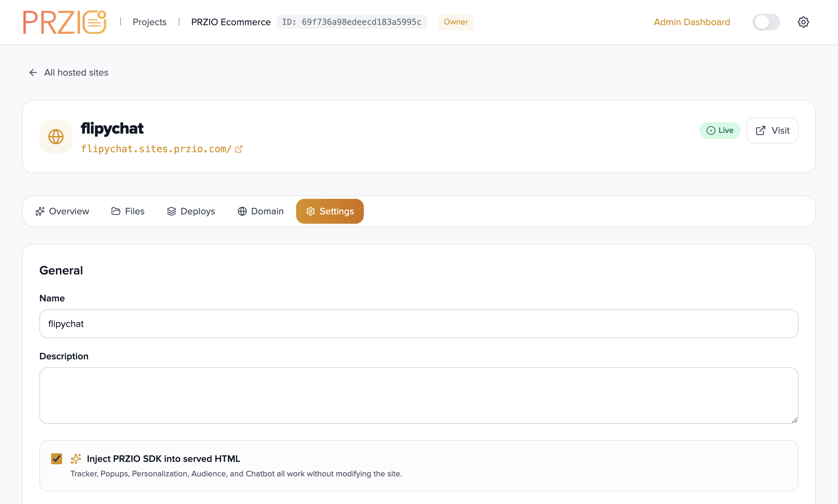838x504 pixels.
Task: Go to Projects breadcrumb
Action: [149, 22]
